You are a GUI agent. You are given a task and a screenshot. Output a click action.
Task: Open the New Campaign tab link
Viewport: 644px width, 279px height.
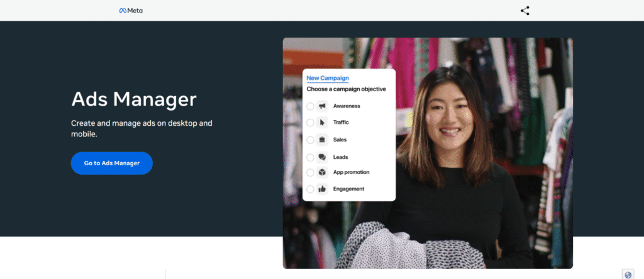click(x=327, y=78)
